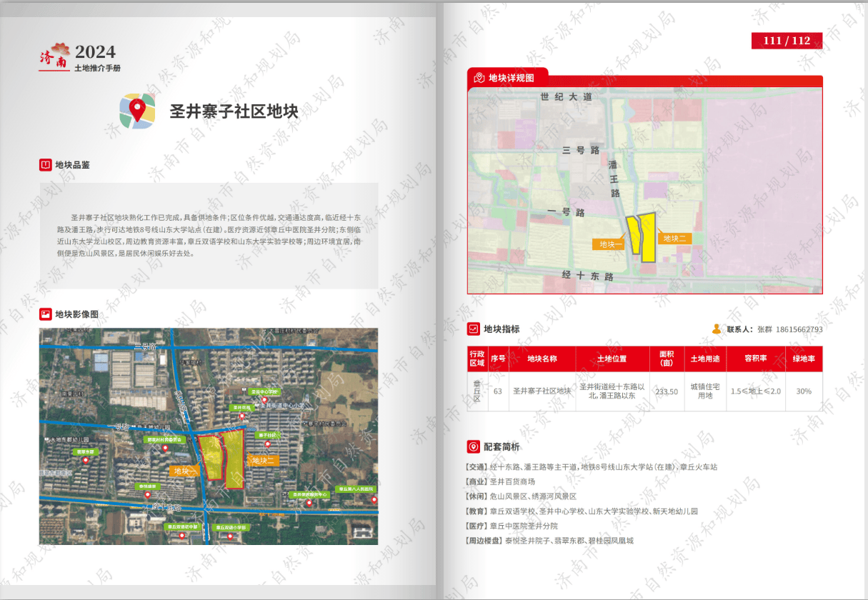Click the serial number cell 63

[x=498, y=391]
